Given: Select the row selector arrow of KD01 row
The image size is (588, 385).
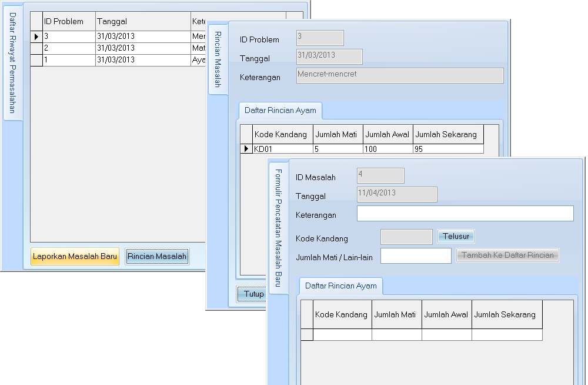Looking at the screenshot, I should (246, 149).
